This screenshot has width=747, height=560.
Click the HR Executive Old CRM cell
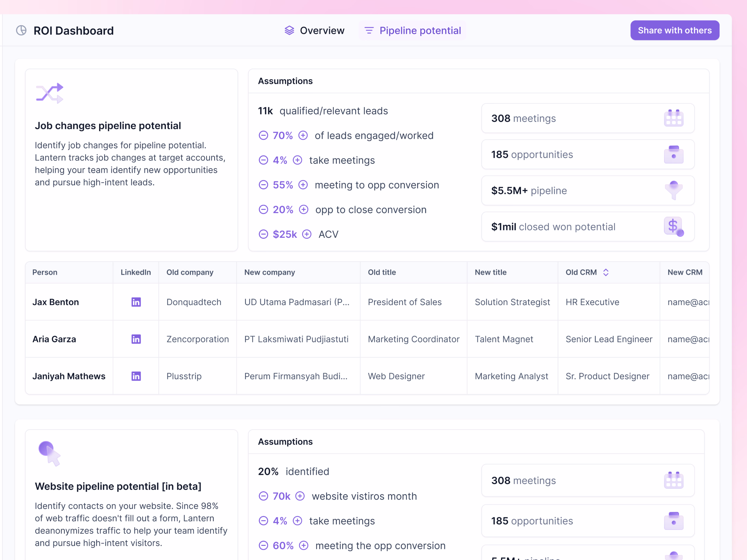(x=608, y=302)
